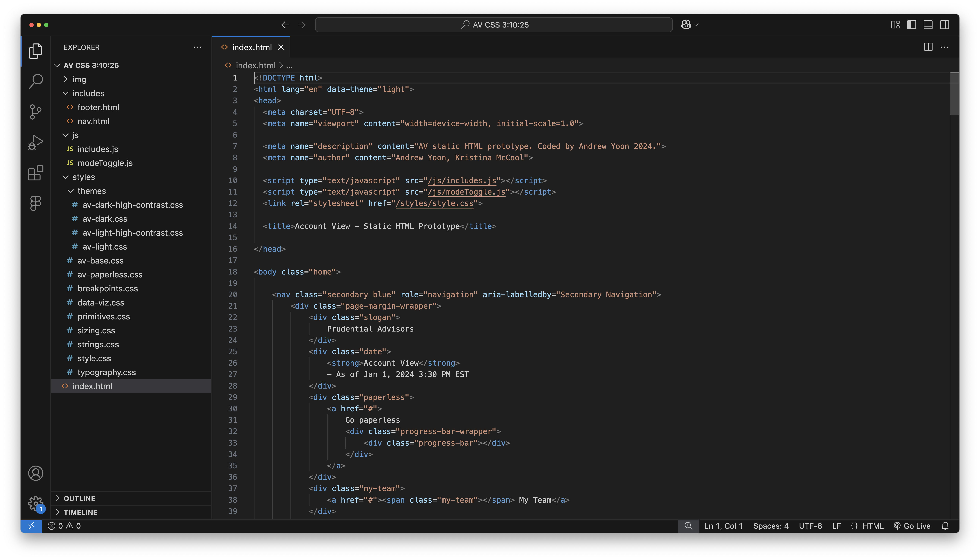Image resolution: width=980 pixels, height=560 pixels.
Task: Open typography.css file
Action: click(131, 372)
